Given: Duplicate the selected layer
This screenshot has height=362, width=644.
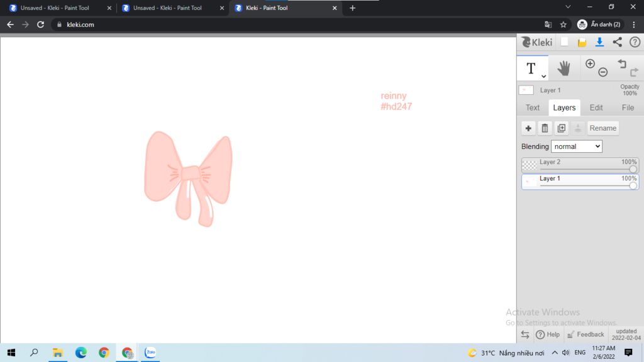Looking at the screenshot, I should (x=562, y=128).
